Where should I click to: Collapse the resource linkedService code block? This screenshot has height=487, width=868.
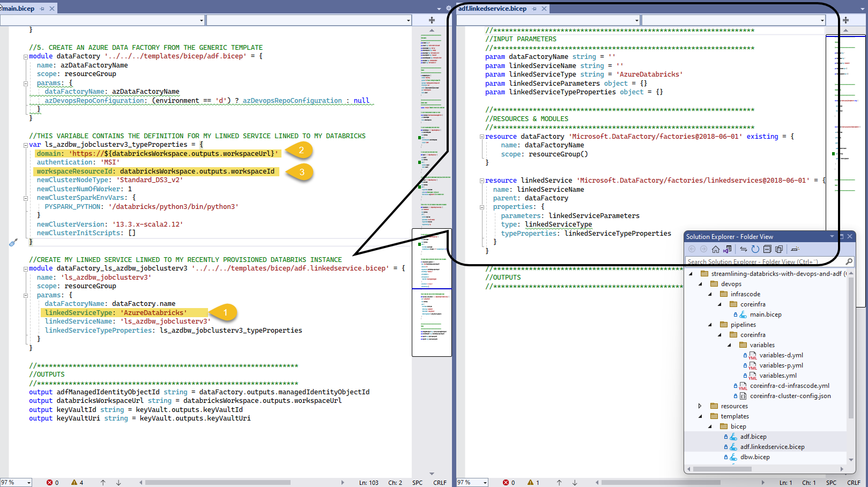[481, 181]
